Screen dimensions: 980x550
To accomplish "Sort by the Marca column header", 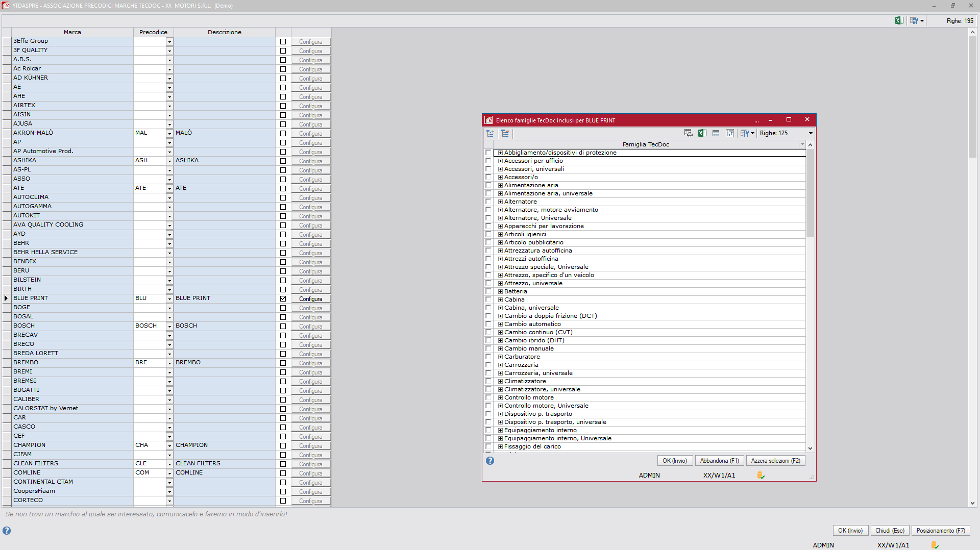I will pos(72,32).
